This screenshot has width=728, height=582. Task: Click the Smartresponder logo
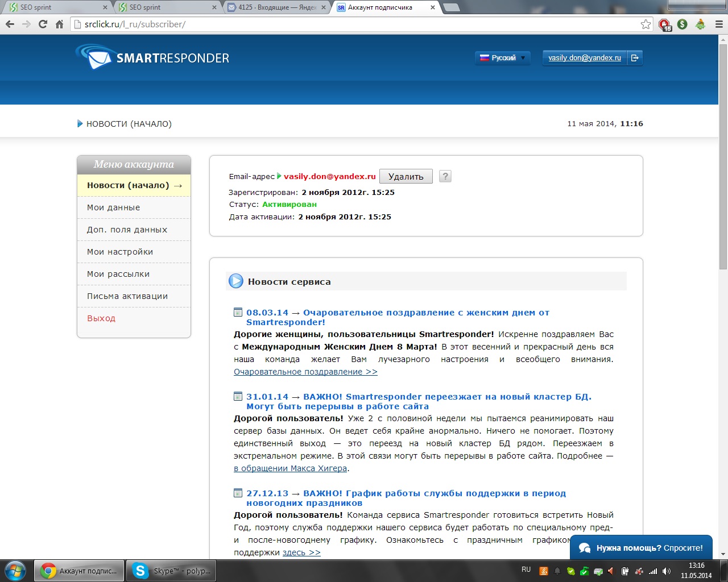(x=152, y=57)
